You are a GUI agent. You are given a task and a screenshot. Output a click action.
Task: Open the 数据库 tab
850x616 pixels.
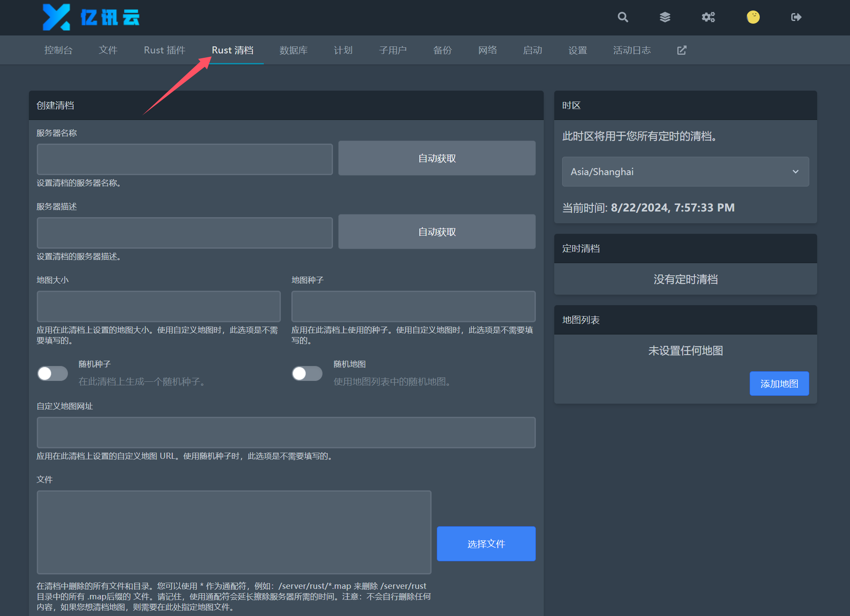pos(293,50)
